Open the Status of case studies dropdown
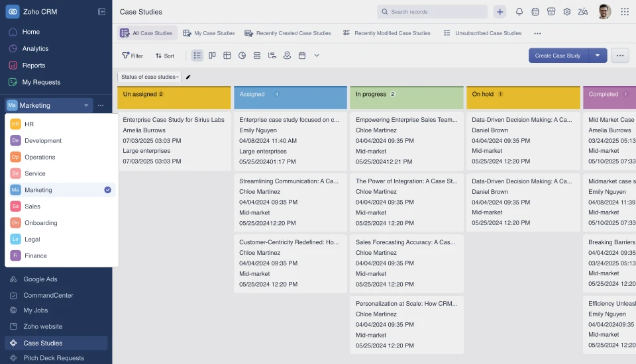Viewport: 636px width, 364px height. [x=150, y=77]
